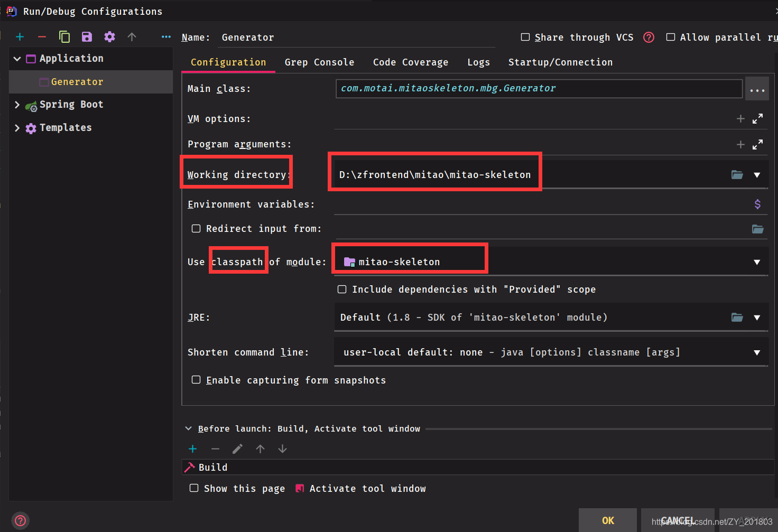Screen dimensions: 778x532
Task: Click the Program arguments input field
Action: pyautogui.click(x=533, y=144)
